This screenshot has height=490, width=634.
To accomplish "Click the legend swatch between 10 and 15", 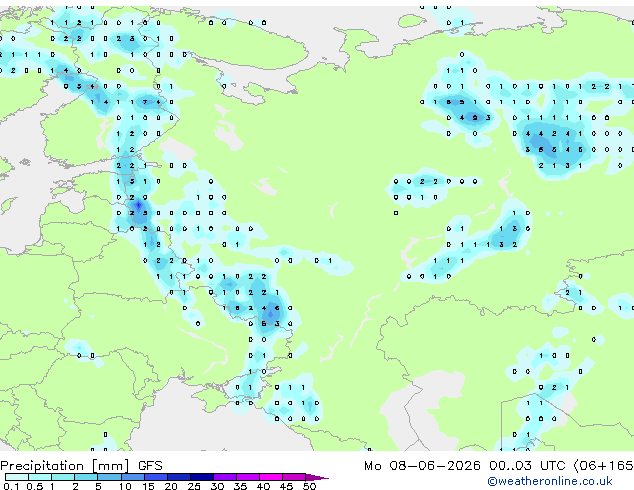I will click(132, 477).
